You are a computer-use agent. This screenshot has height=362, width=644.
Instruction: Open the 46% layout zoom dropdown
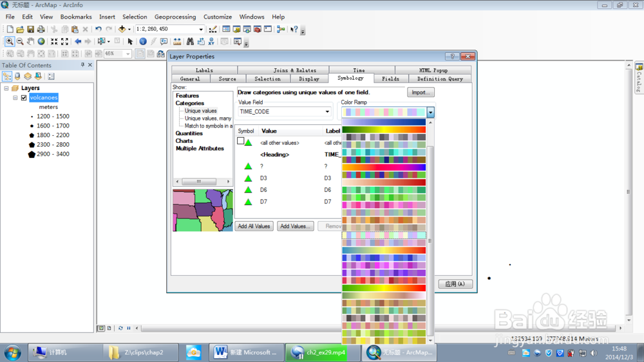[x=128, y=54]
